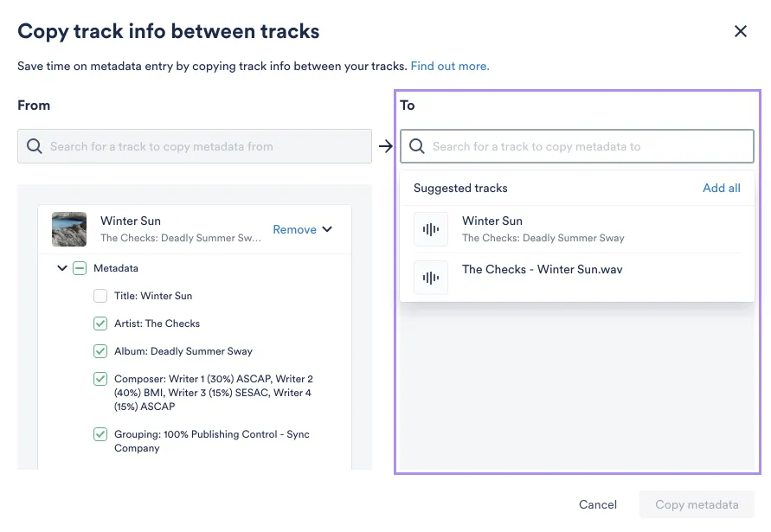Click the magnifier icon in the From search bar
This screenshot has height=532, width=771.
click(x=34, y=146)
